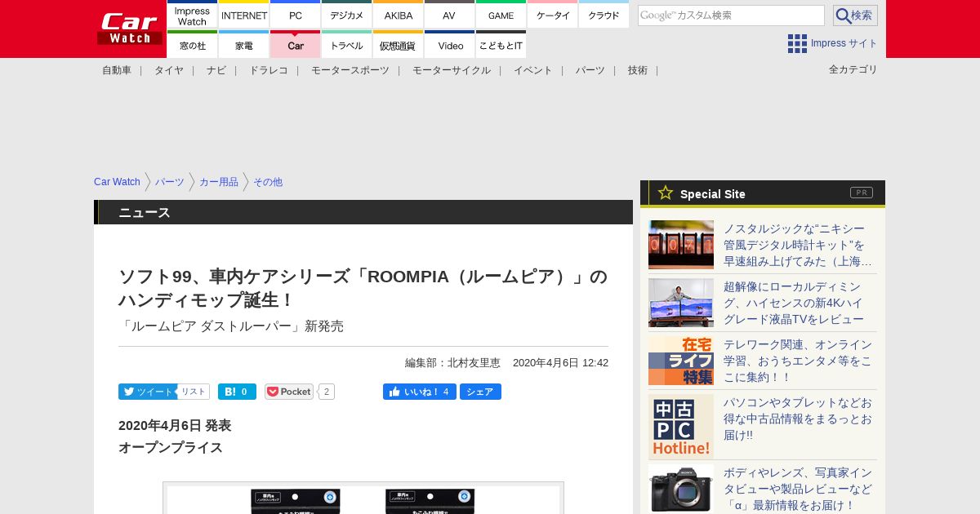The image size is (980, 514).
Task: Go to the 窓の杜 site tab
Action: (x=192, y=45)
